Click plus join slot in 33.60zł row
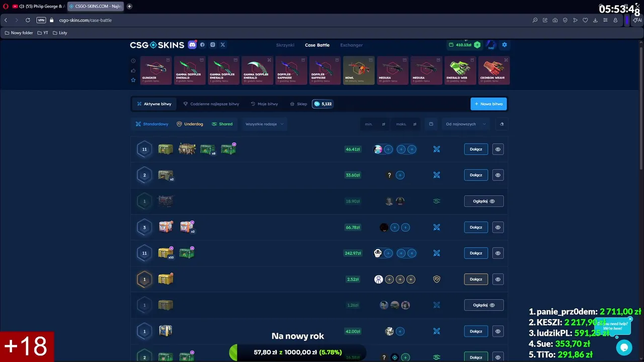The height and width of the screenshot is (362, 644). [400, 175]
